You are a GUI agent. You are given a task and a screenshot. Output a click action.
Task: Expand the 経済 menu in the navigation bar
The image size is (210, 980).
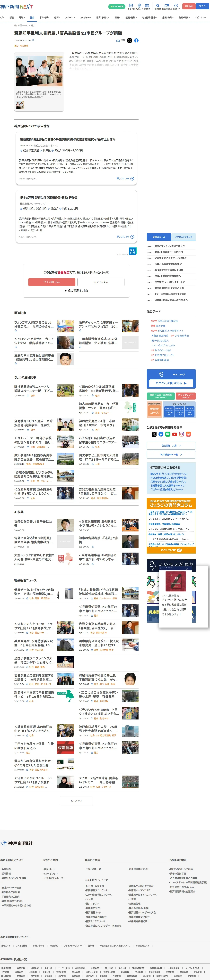[57, 17]
